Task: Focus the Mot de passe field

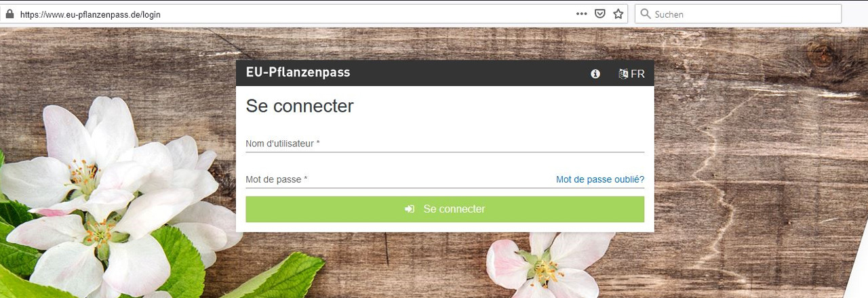Action: (399, 179)
